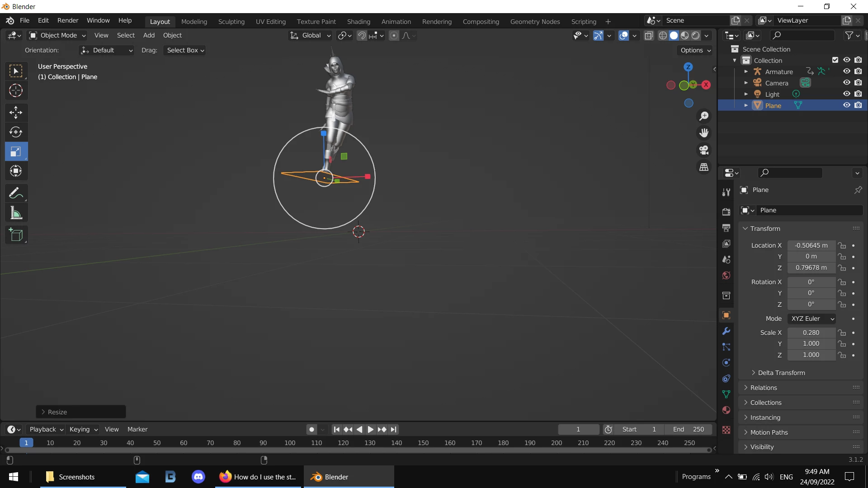Screen dimensions: 868x488
Task: Click the Options button in viewport header
Action: coord(695,50)
